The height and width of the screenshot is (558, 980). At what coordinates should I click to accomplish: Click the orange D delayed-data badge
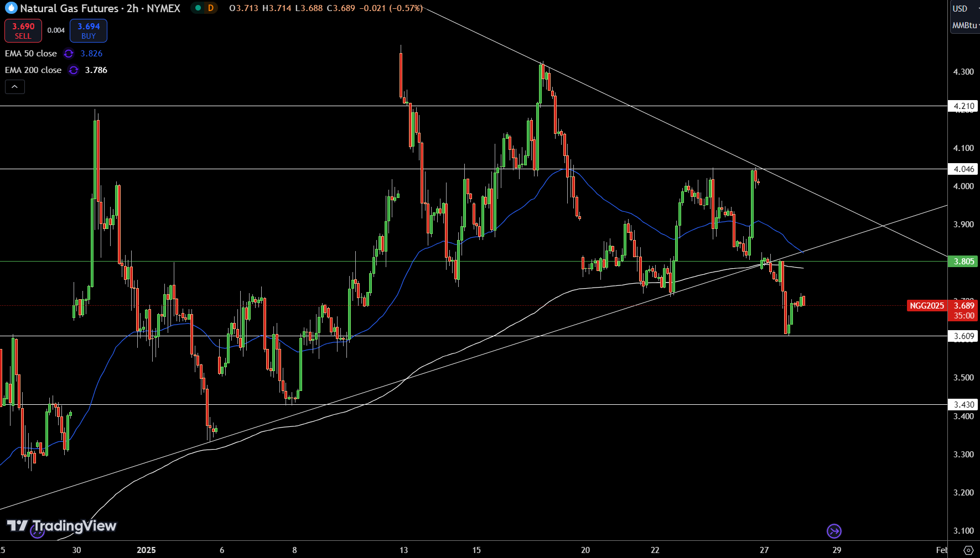coord(211,8)
